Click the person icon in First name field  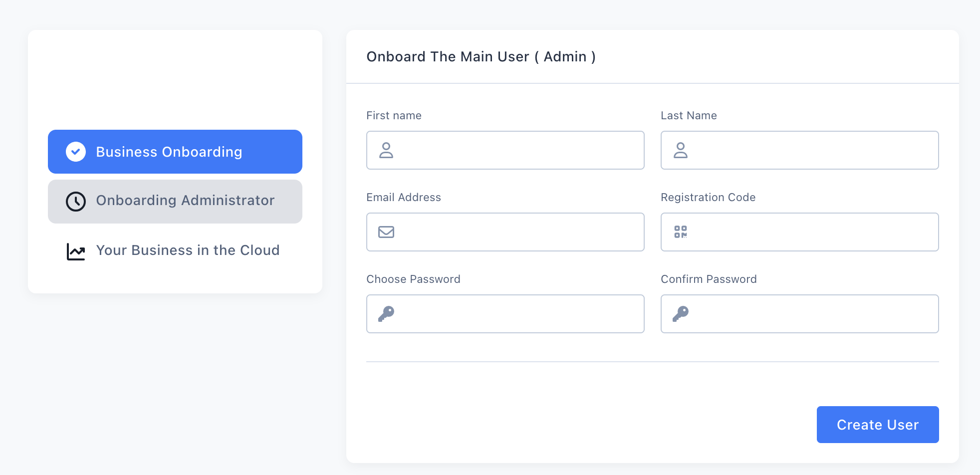click(386, 150)
